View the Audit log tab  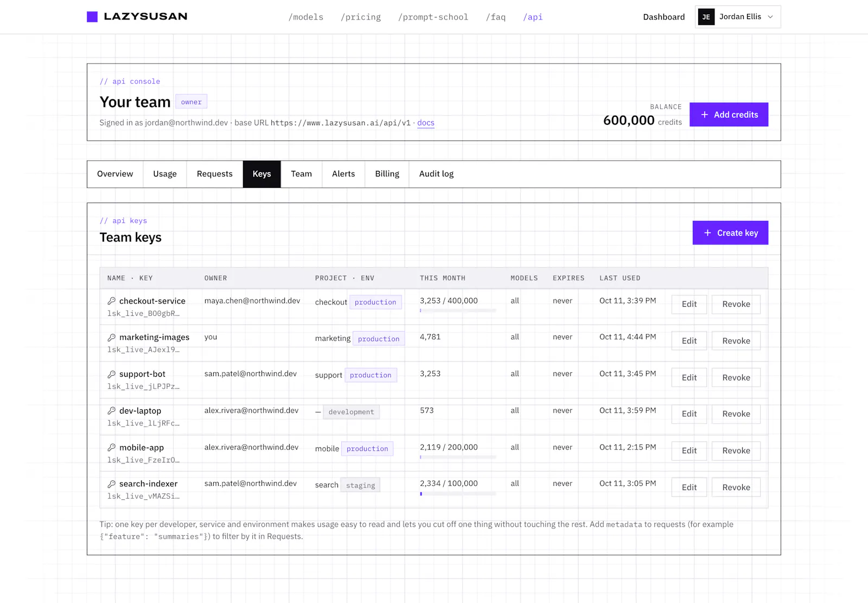pos(437,174)
